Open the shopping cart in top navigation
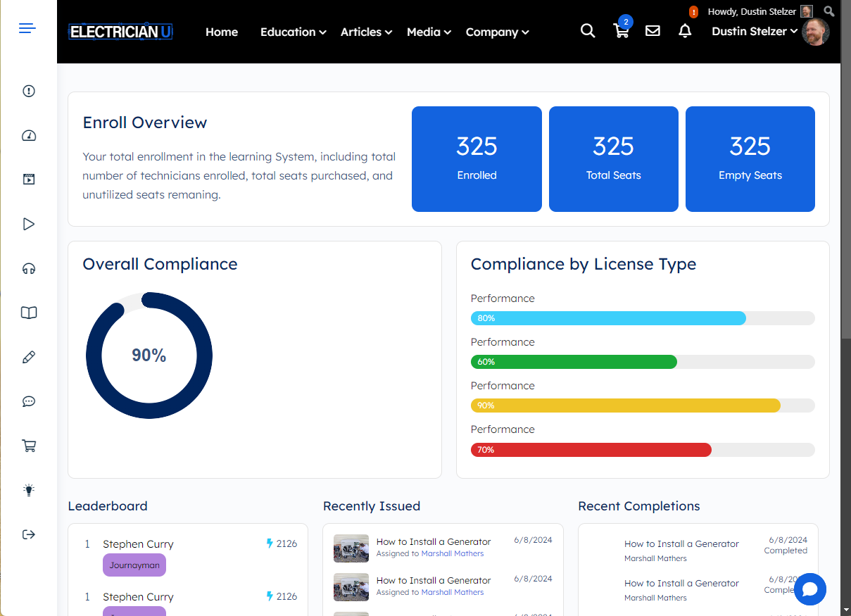Viewport: 851px width, 616px height. 621,31
